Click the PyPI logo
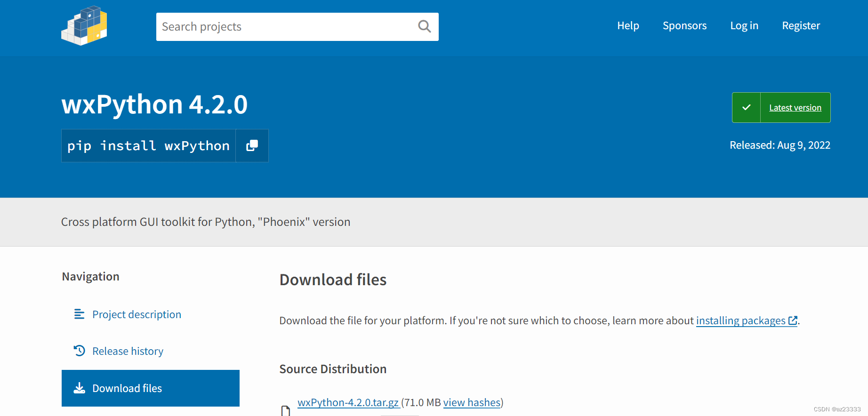Image resolution: width=868 pixels, height=416 pixels. point(84,25)
